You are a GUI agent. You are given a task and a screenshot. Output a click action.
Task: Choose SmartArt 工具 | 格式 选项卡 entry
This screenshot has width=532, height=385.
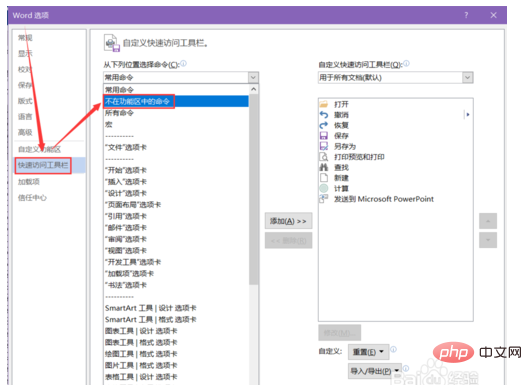point(176,320)
